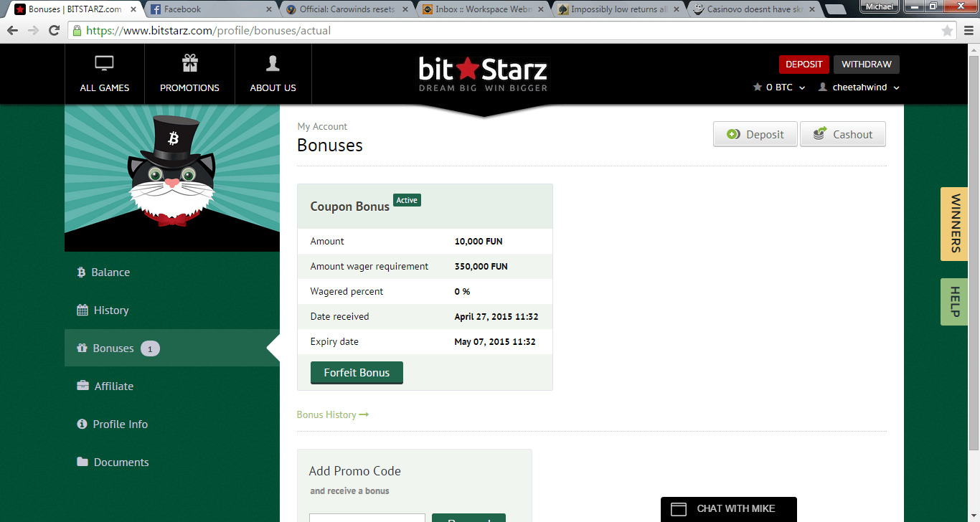
Task: Expand the 0 BTC balance dropdown
Action: click(802, 87)
